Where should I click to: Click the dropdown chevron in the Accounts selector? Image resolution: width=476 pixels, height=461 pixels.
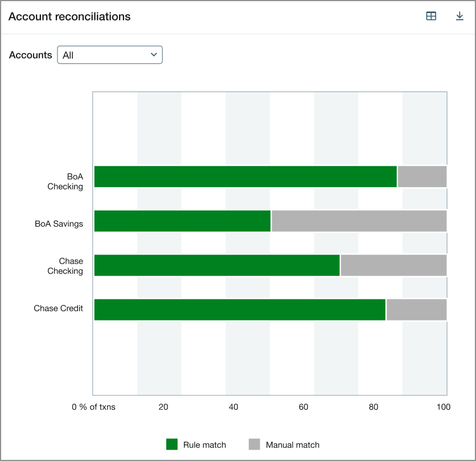[153, 55]
